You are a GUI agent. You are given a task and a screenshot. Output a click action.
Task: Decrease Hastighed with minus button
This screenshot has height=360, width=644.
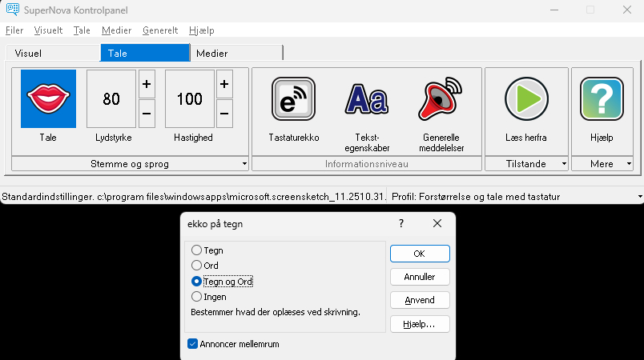pos(224,113)
